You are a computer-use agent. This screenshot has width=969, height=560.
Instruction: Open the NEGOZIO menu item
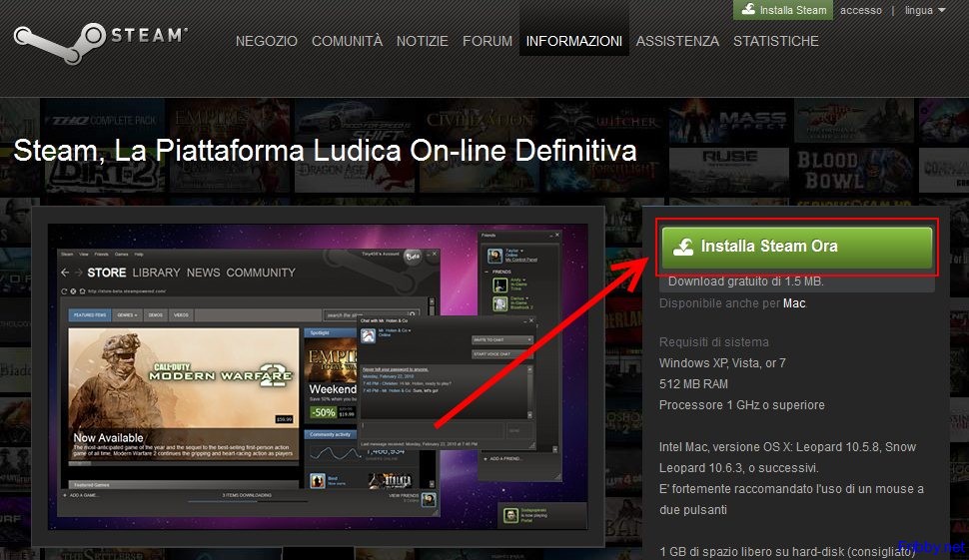tap(267, 41)
